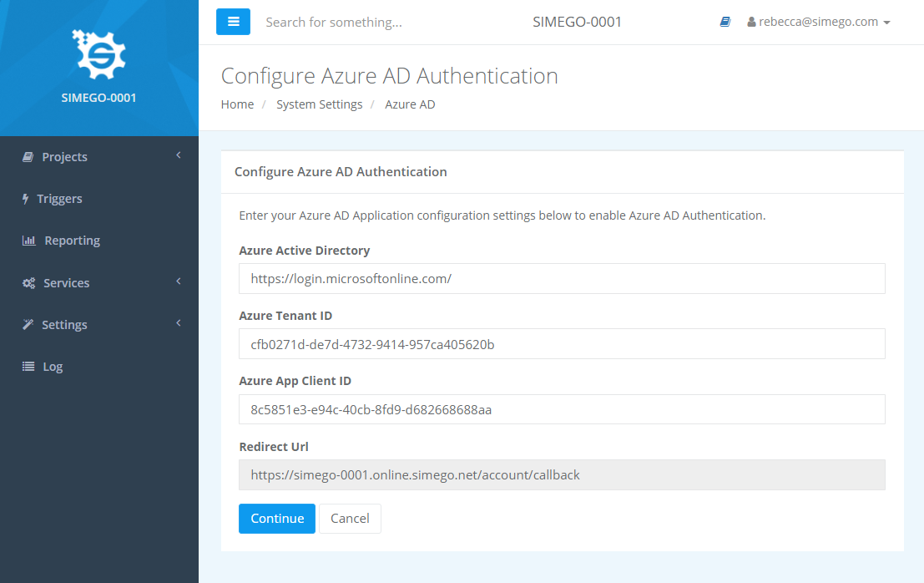Image resolution: width=924 pixels, height=583 pixels.
Task: Click the panel title Configure Azure AD Authentication
Action: point(341,171)
